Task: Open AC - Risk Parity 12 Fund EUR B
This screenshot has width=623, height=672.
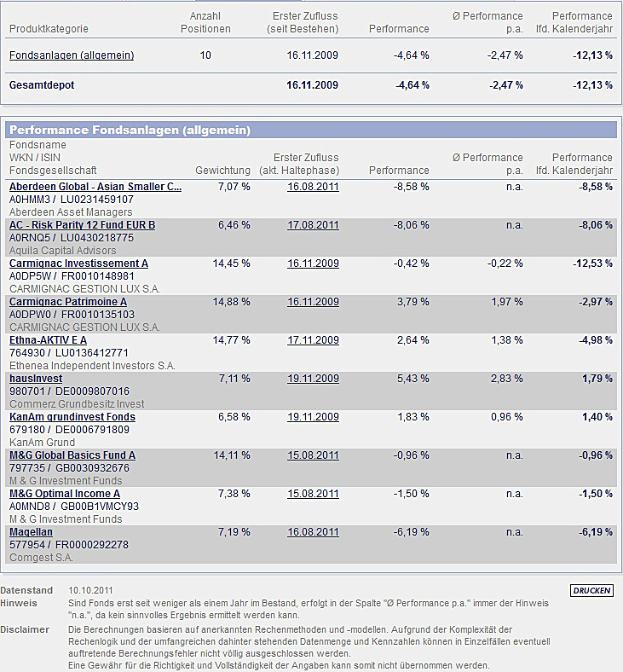Action: (x=82, y=225)
